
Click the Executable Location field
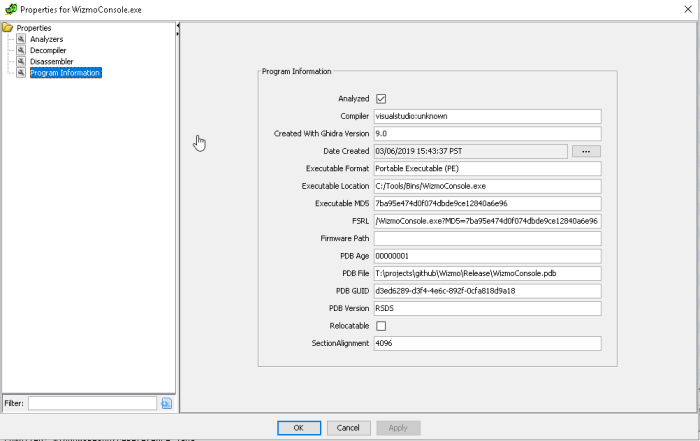[x=488, y=186]
